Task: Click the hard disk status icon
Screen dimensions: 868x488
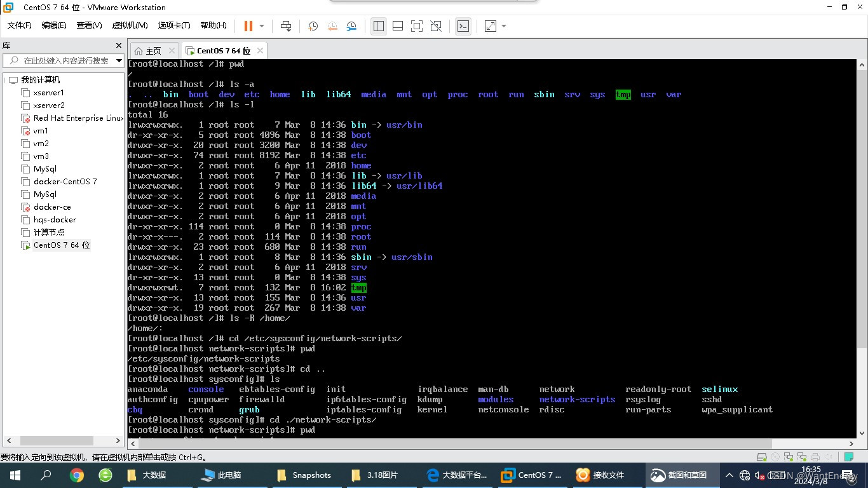Action: point(761,457)
